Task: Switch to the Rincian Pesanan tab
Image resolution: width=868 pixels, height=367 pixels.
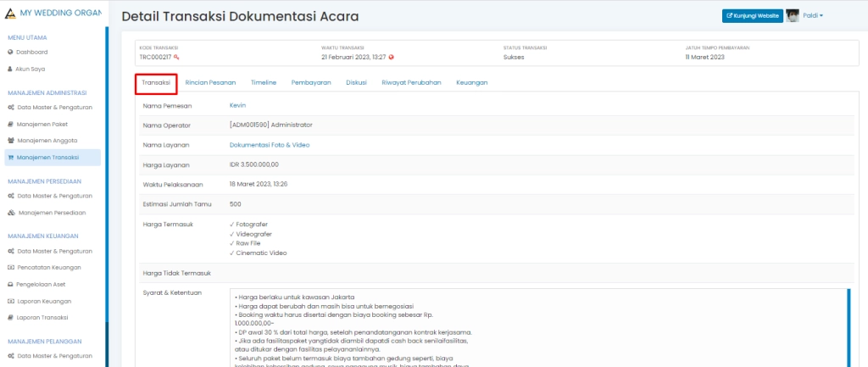Action: [210, 83]
